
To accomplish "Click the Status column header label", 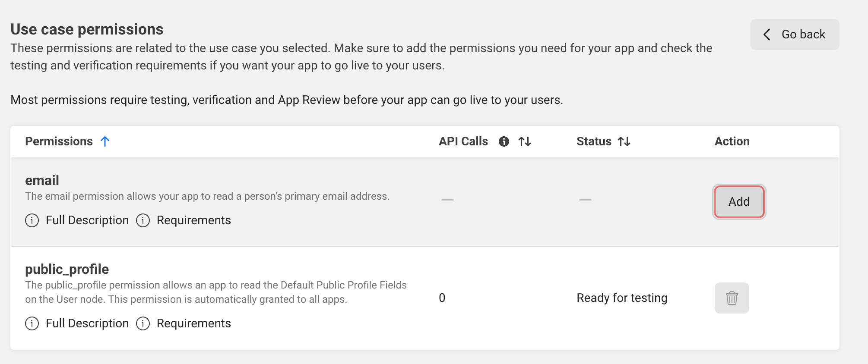I will point(594,141).
